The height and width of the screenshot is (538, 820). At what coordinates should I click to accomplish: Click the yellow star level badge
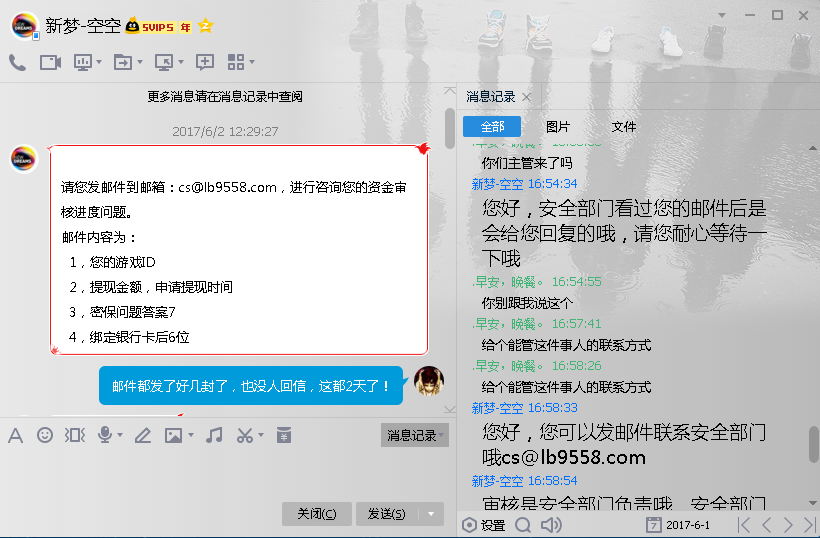[x=206, y=26]
